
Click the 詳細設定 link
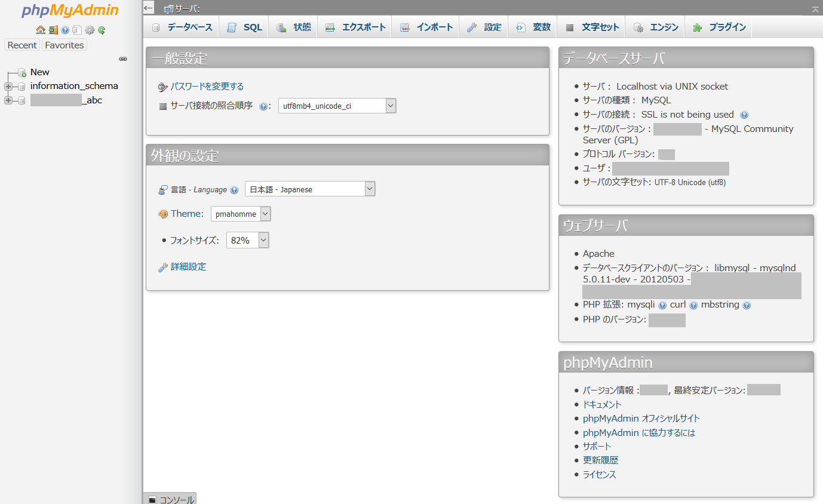tap(189, 267)
